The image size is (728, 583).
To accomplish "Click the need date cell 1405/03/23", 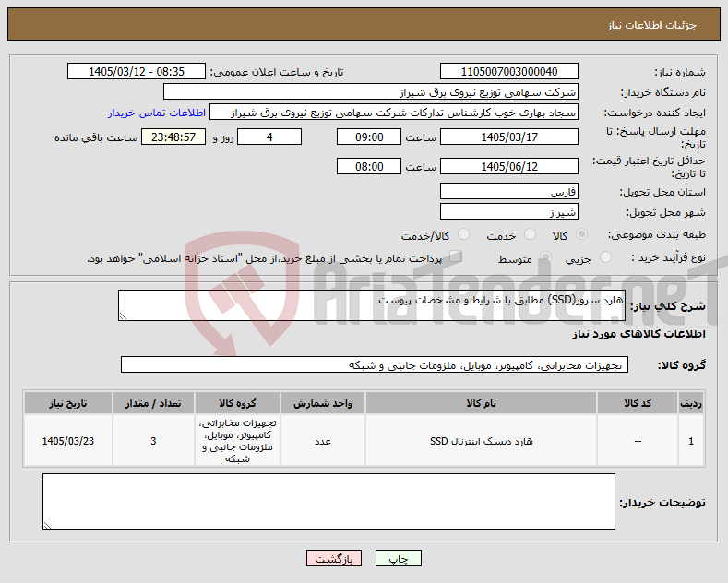I will tap(67, 441).
